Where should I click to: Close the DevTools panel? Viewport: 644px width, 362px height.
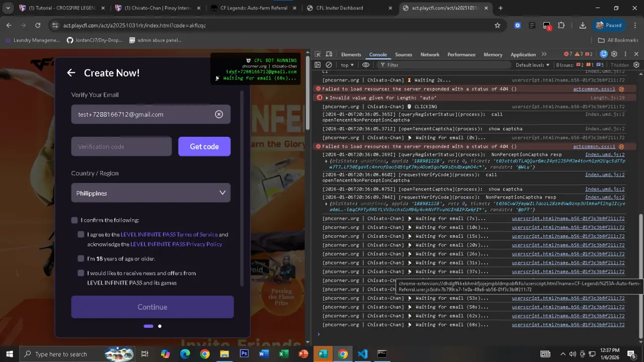636,54
